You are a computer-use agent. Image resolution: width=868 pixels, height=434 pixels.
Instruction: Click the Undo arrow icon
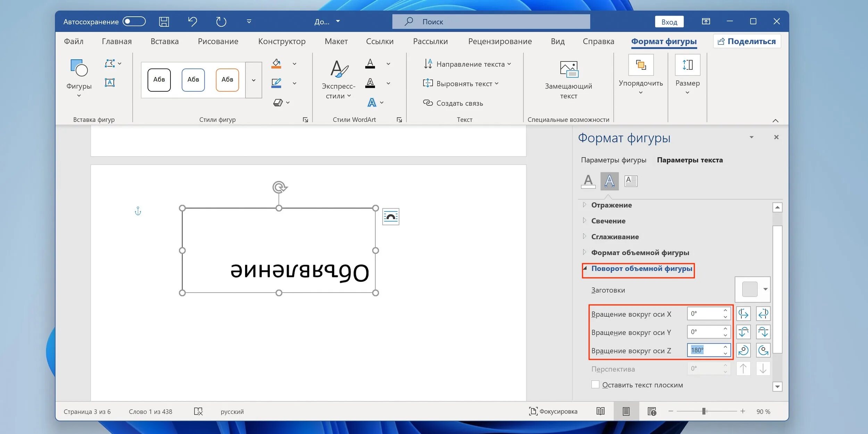click(192, 22)
